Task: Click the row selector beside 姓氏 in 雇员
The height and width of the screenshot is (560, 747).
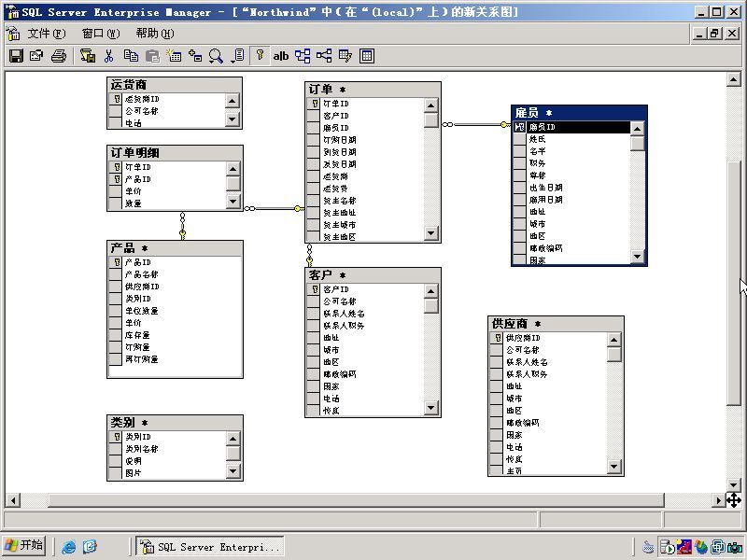Action: (x=519, y=139)
